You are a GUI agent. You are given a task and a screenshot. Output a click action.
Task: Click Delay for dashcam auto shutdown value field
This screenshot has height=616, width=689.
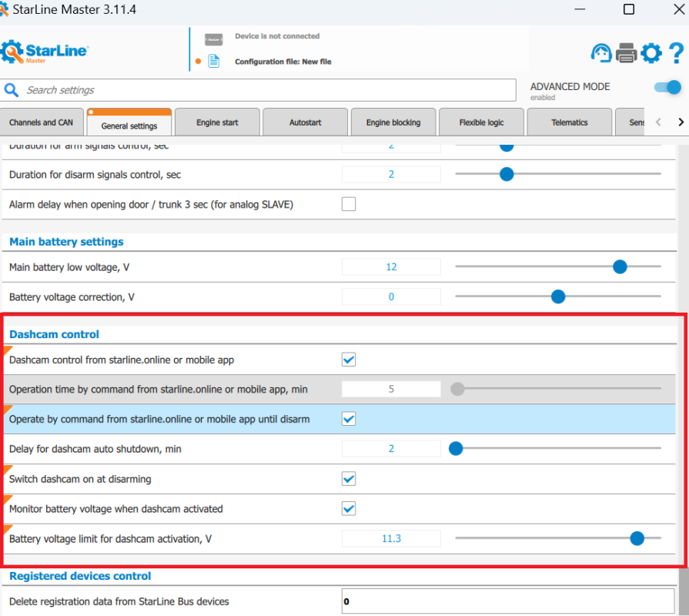pyautogui.click(x=391, y=449)
